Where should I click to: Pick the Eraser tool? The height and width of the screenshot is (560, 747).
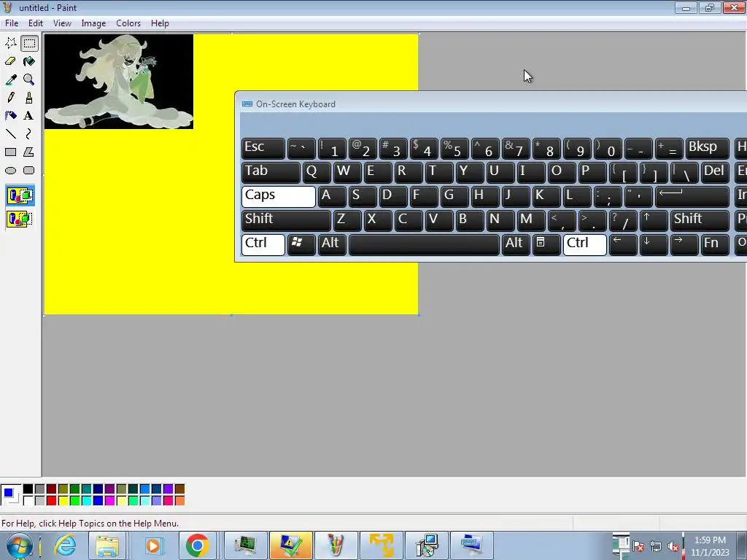10,61
